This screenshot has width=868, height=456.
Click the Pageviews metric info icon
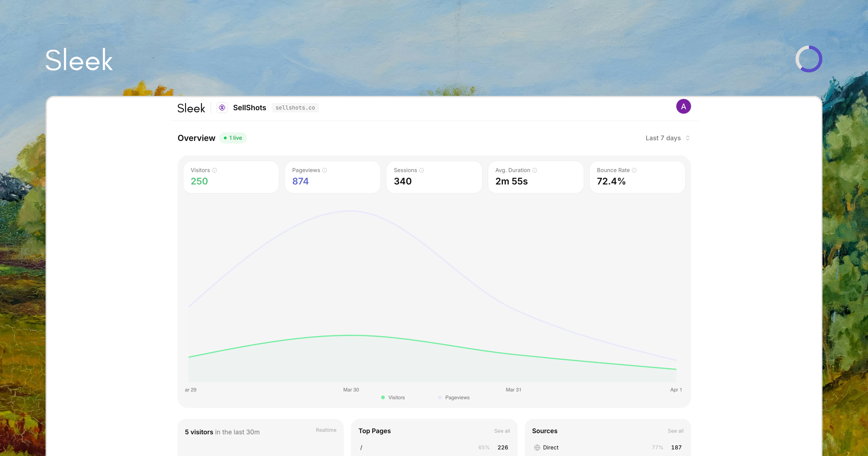[325, 170]
